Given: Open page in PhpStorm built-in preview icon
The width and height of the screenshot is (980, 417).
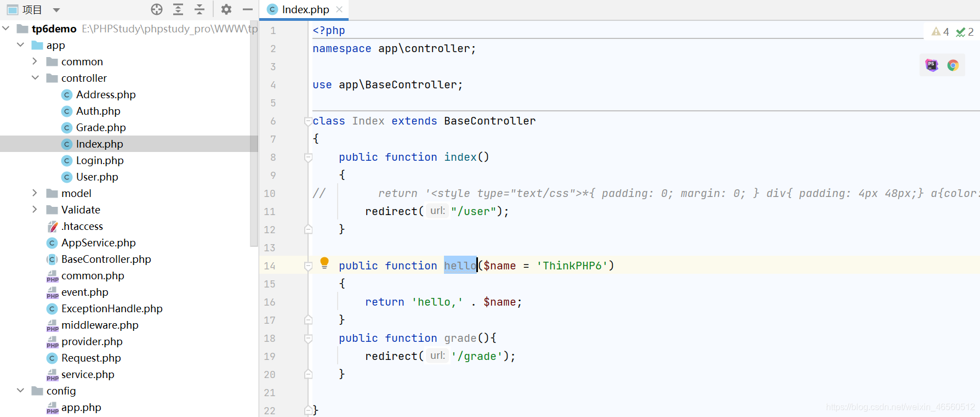Looking at the screenshot, I should tap(932, 65).
